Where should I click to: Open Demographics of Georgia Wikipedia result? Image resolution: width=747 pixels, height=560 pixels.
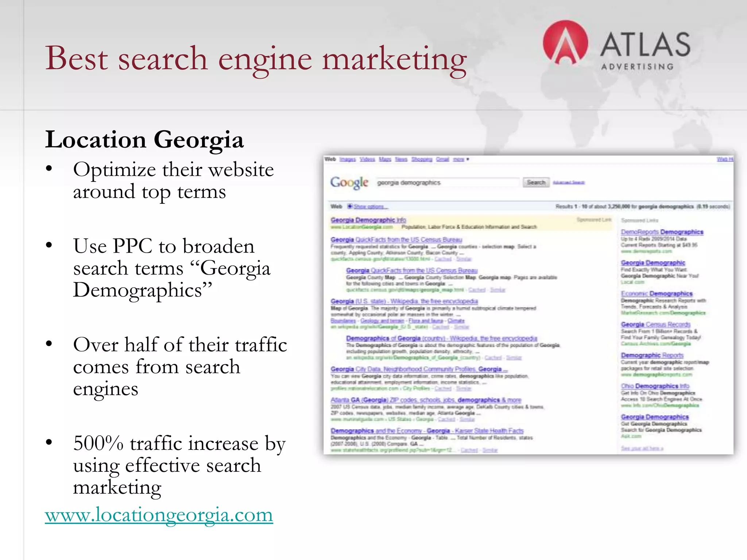pos(441,338)
